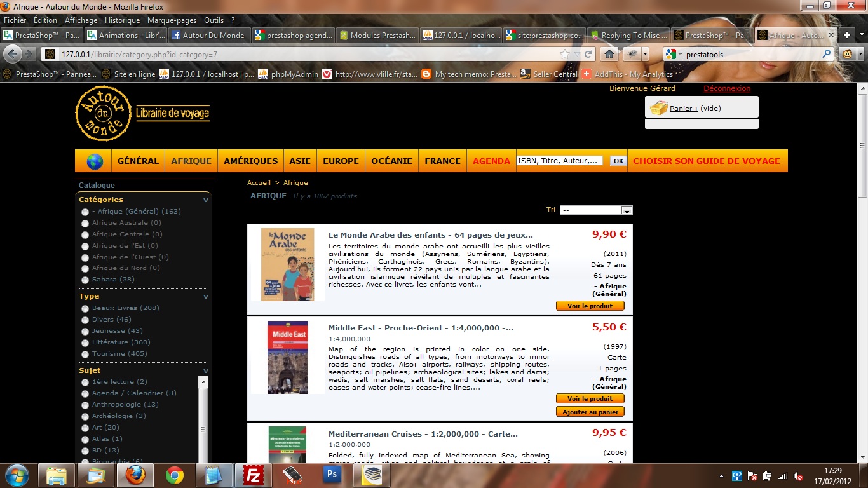Open the AGENDA navigation tab
The height and width of the screenshot is (488, 868).
point(491,161)
